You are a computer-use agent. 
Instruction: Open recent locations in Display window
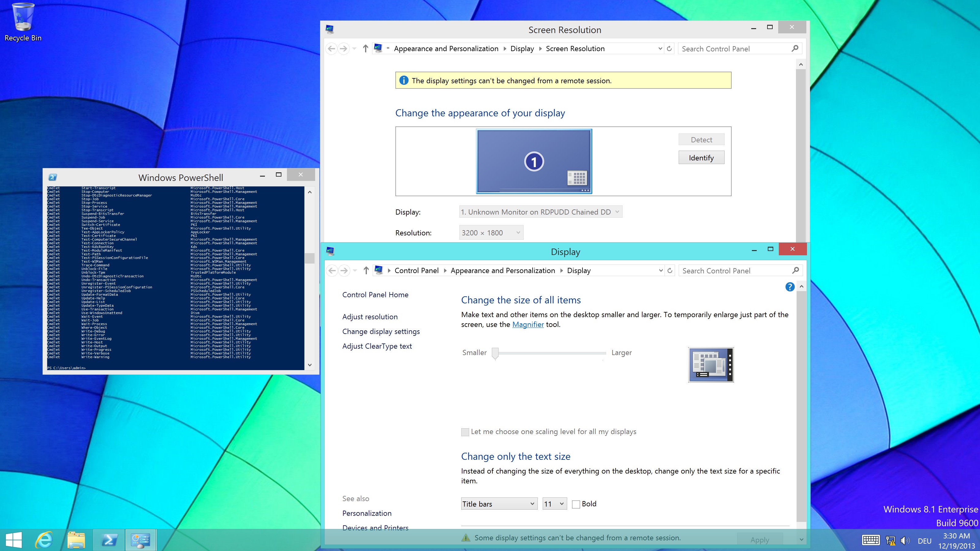tap(355, 270)
